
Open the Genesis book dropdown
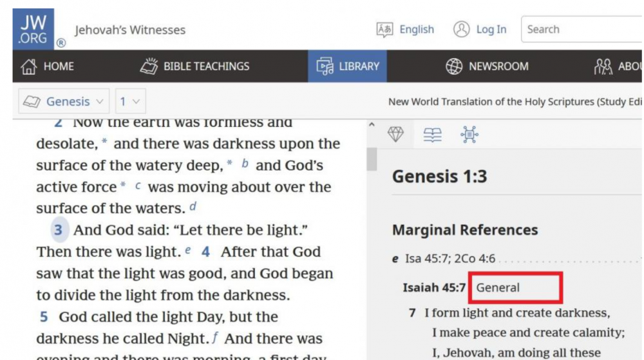62,102
